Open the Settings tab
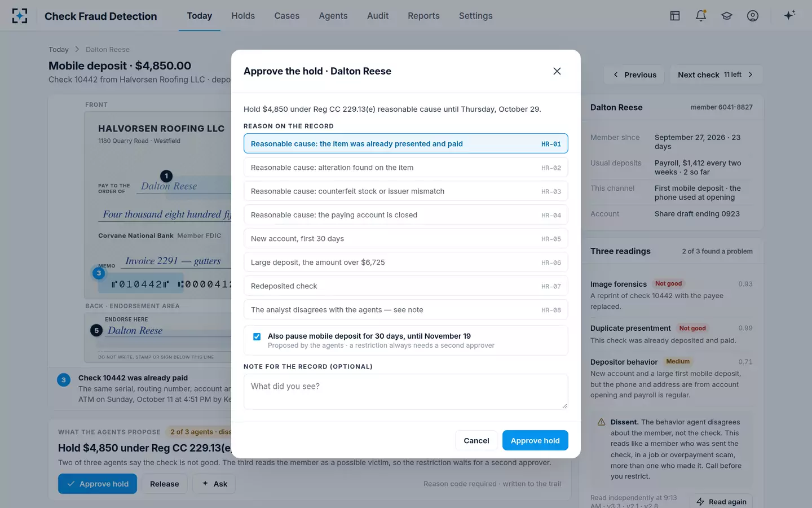812x508 pixels. 476,16
